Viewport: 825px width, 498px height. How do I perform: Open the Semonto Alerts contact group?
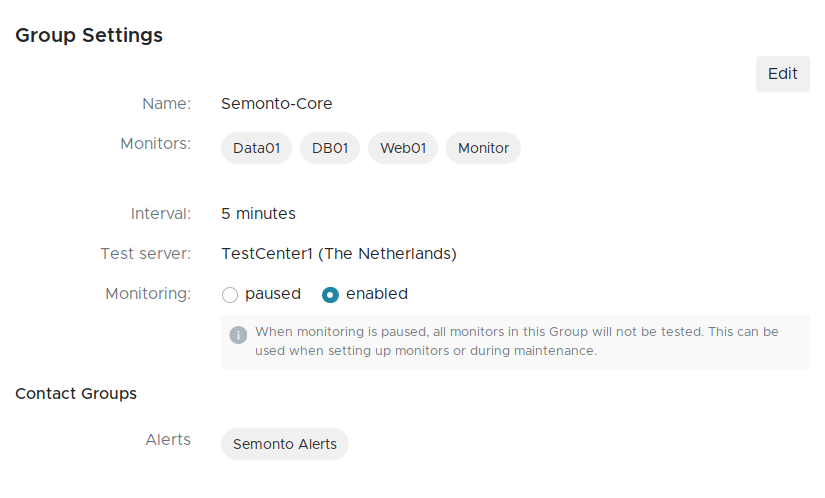pyautogui.click(x=285, y=444)
